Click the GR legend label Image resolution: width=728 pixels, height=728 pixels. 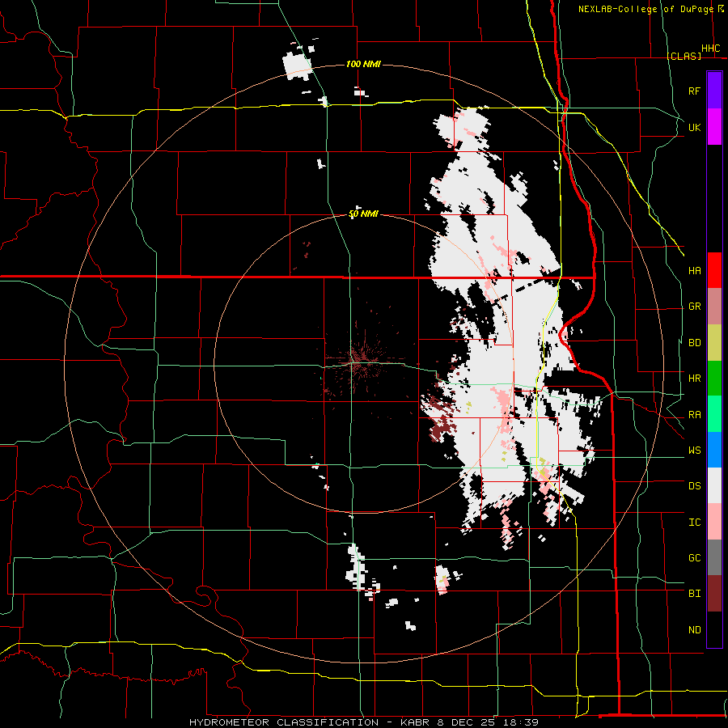pyautogui.click(x=695, y=307)
